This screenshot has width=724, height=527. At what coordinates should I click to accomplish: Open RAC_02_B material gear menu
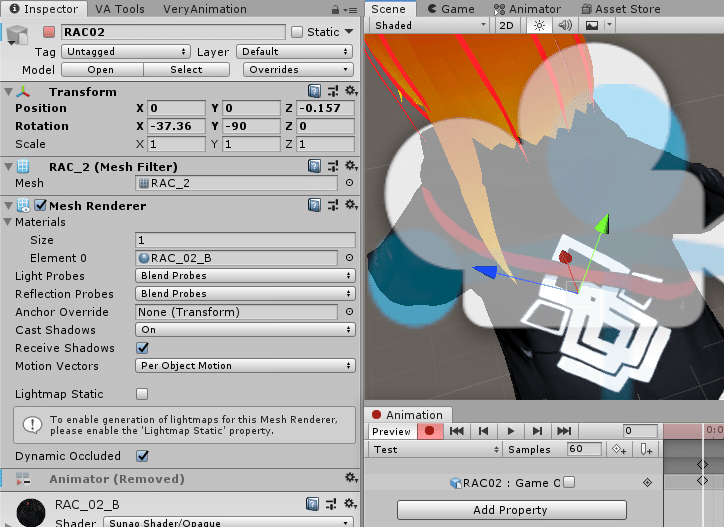coord(350,503)
